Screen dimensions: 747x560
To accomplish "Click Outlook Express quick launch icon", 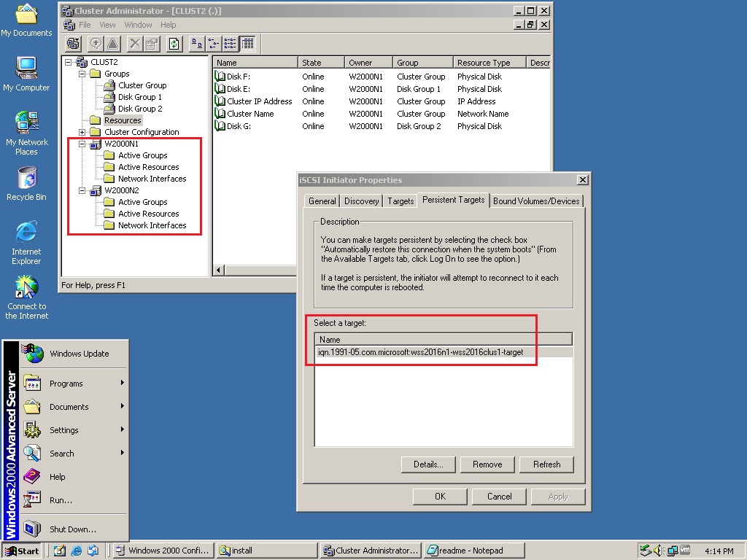I will click(x=93, y=551).
